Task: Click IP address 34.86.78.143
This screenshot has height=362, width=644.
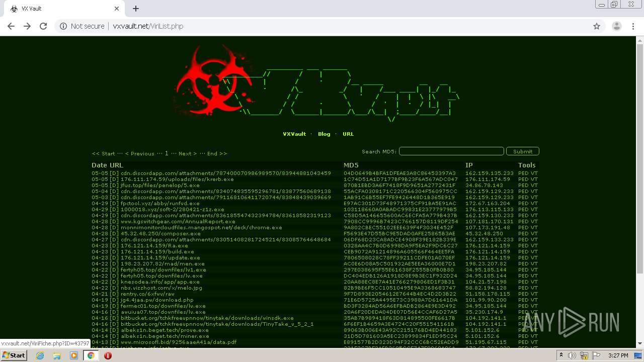Action: click(x=485, y=186)
